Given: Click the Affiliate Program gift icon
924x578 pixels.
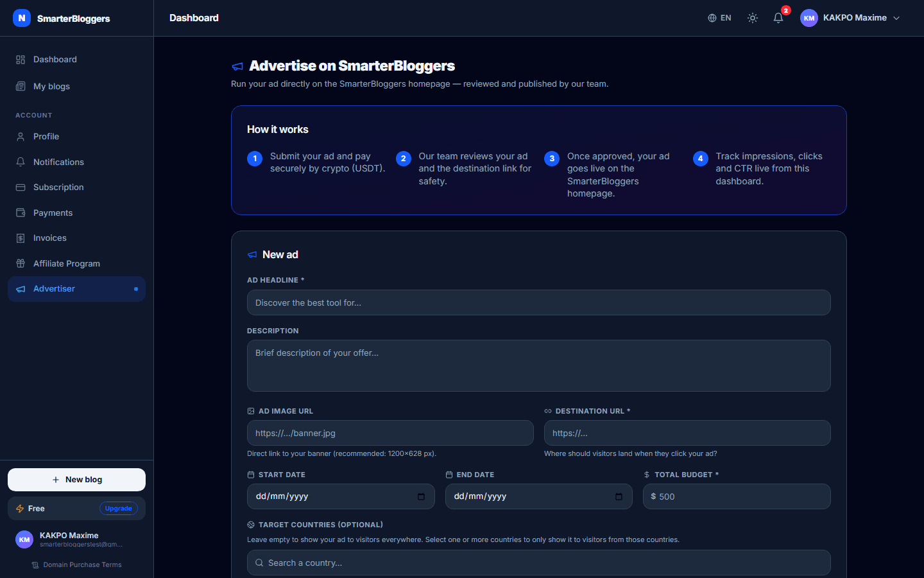Looking at the screenshot, I should pos(21,263).
